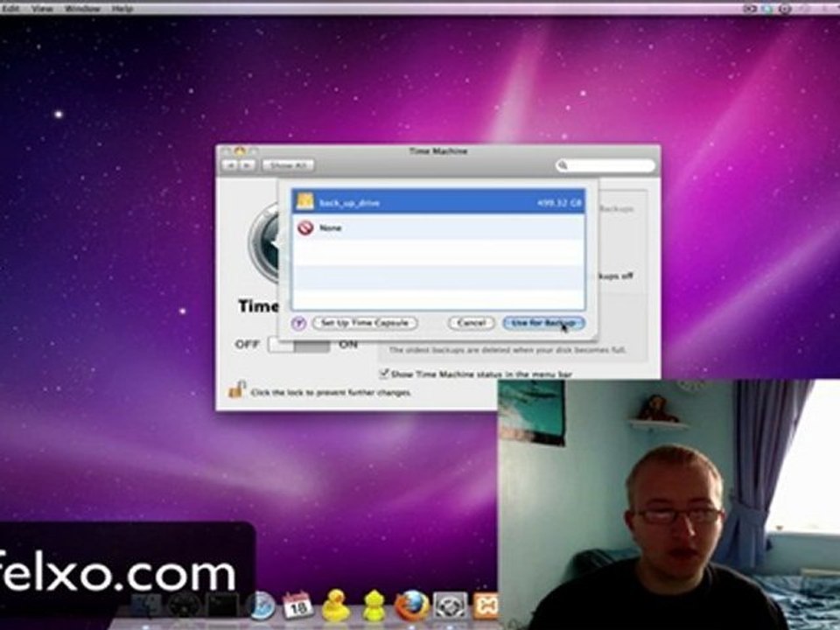Click the circular status icon in menu bar
The width and height of the screenshot is (840, 630).
click(x=785, y=8)
